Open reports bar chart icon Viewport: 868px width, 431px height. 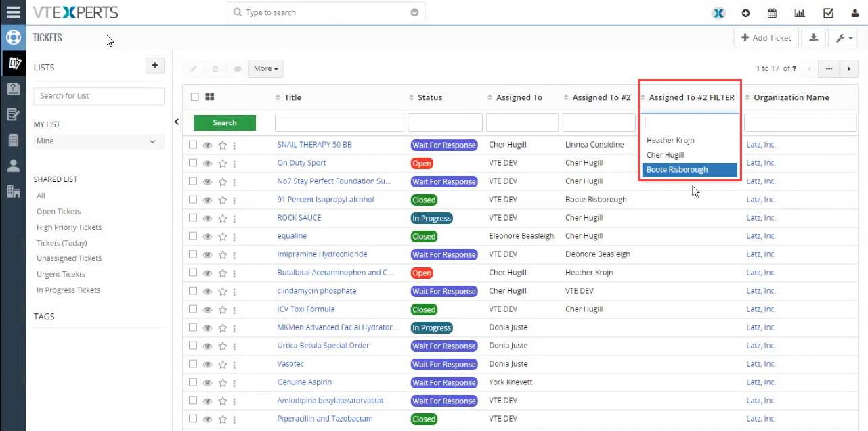800,13
